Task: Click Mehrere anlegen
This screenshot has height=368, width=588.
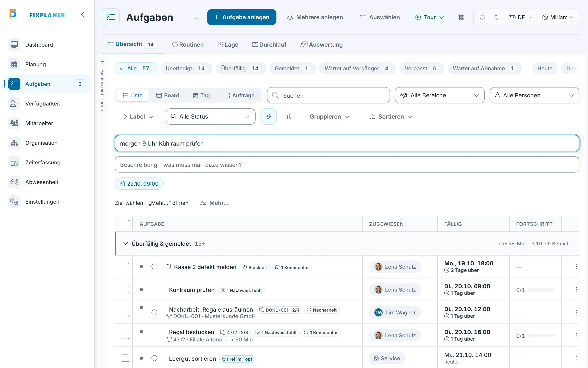Action: [315, 17]
